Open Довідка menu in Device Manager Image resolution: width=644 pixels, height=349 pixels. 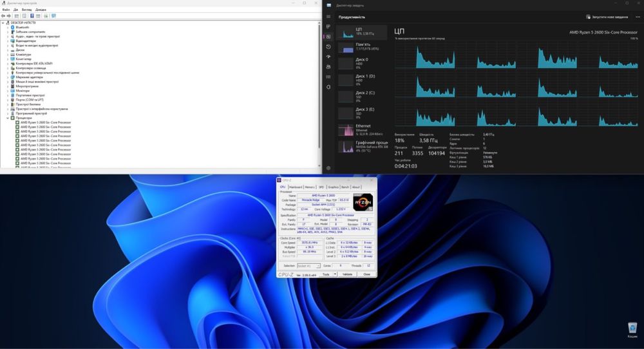[41, 10]
